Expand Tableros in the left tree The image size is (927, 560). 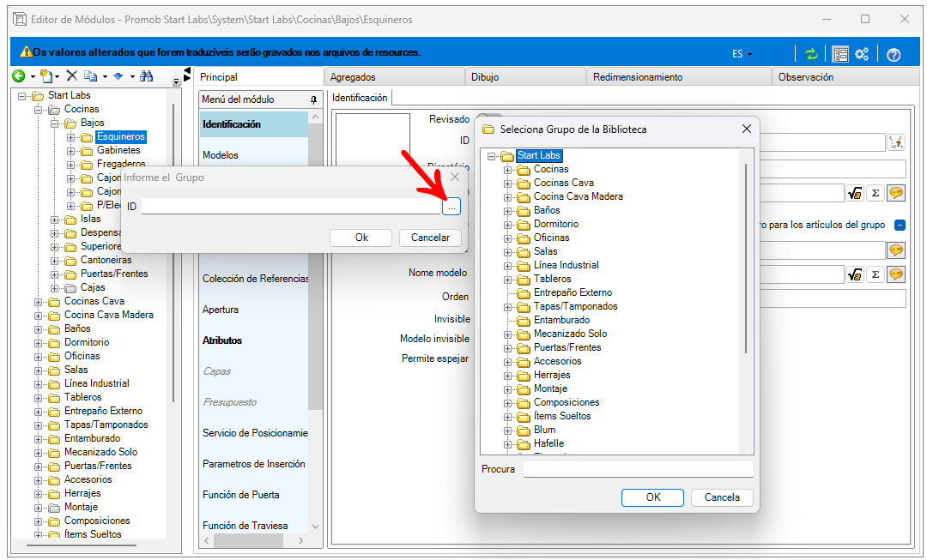[39, 398]
